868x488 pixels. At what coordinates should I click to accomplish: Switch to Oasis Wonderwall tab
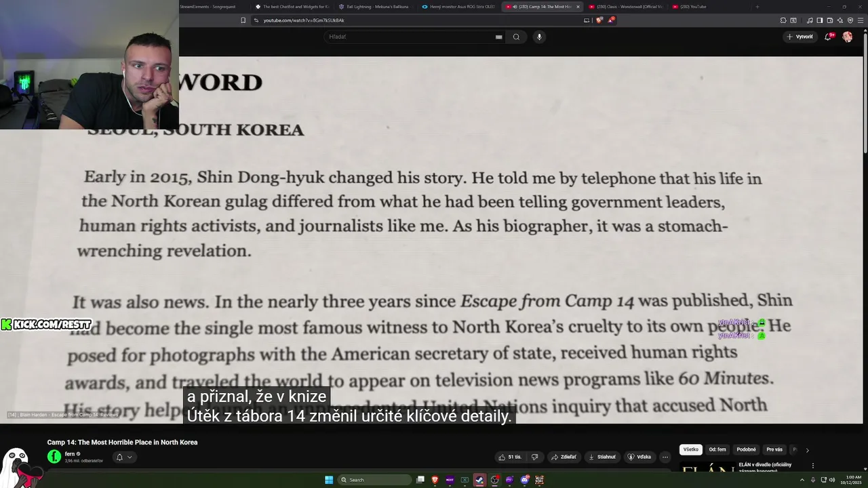tap(625, 7)
